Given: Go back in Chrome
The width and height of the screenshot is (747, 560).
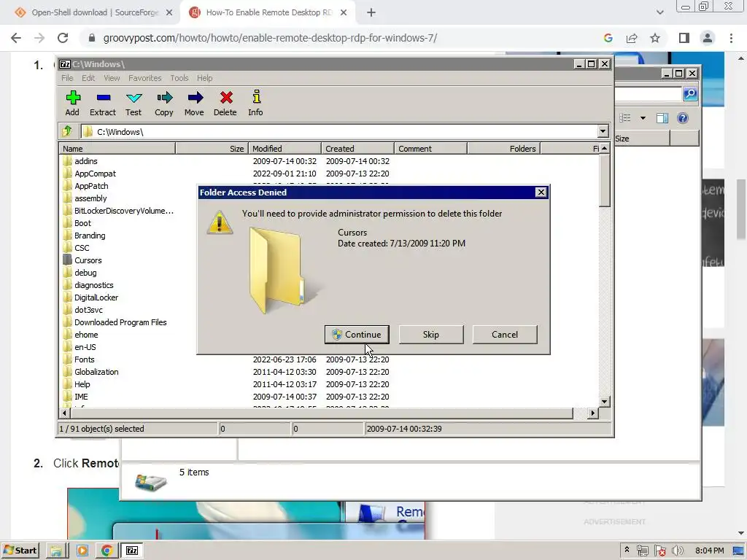Looking at the screenshot, I should (16, 38).
